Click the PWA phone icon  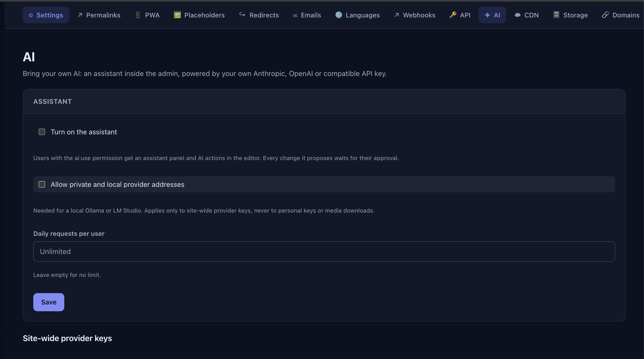[x=138, y=15]
